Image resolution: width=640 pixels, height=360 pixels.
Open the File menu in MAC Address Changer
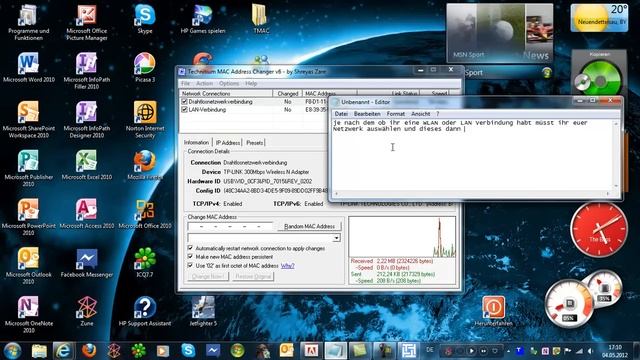pos(186,83)
